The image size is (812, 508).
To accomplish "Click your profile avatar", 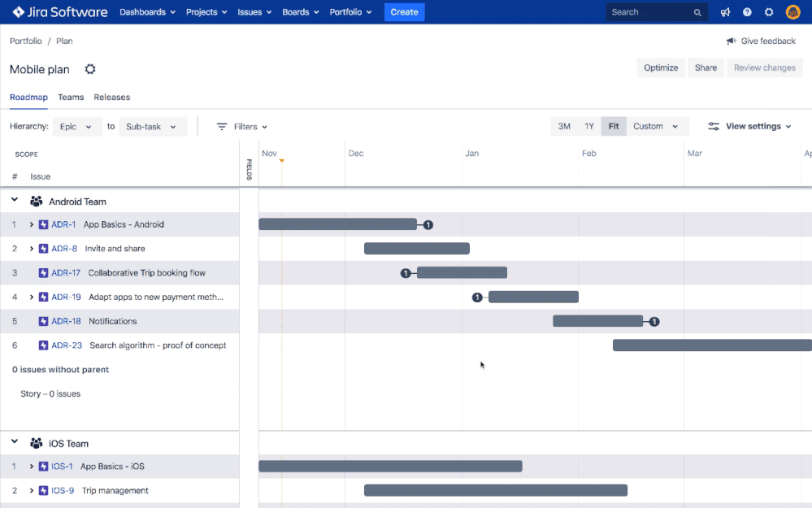I will pyautogui.click(x=791, y=11).
